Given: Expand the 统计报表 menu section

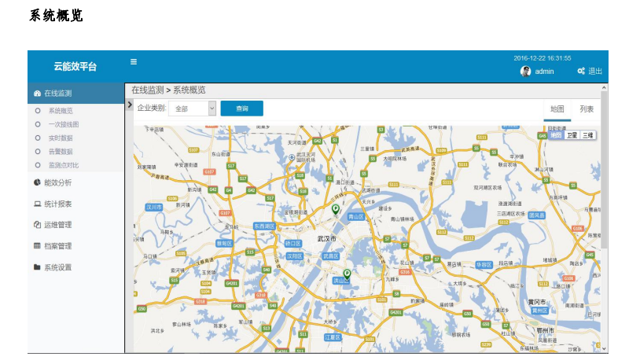Looking at the screenshot, I should click(x=76, y=204).
